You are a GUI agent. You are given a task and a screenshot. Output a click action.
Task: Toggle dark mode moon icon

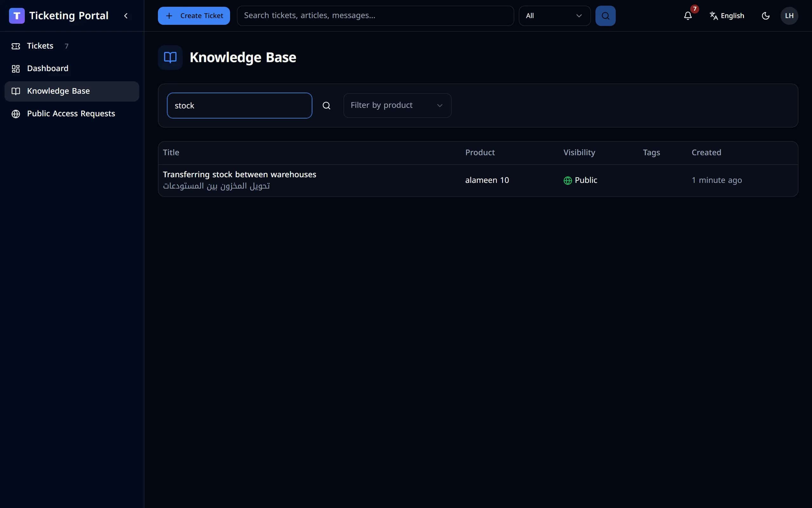tap(765, 16)
